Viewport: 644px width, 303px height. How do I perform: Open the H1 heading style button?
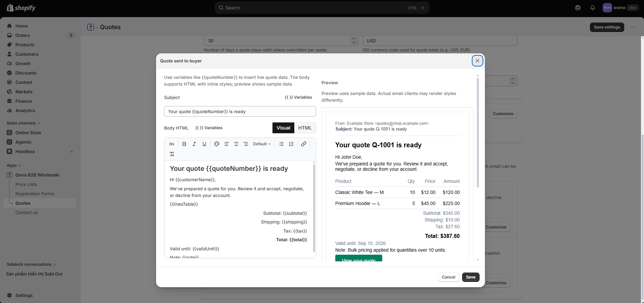coord(172,144)
